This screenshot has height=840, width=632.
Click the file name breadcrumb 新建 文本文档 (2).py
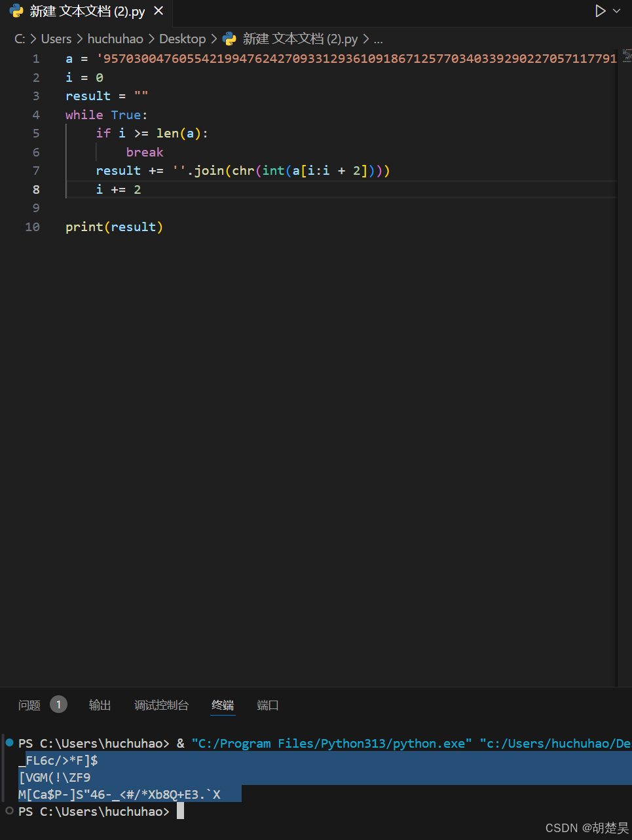coord(300,39)
